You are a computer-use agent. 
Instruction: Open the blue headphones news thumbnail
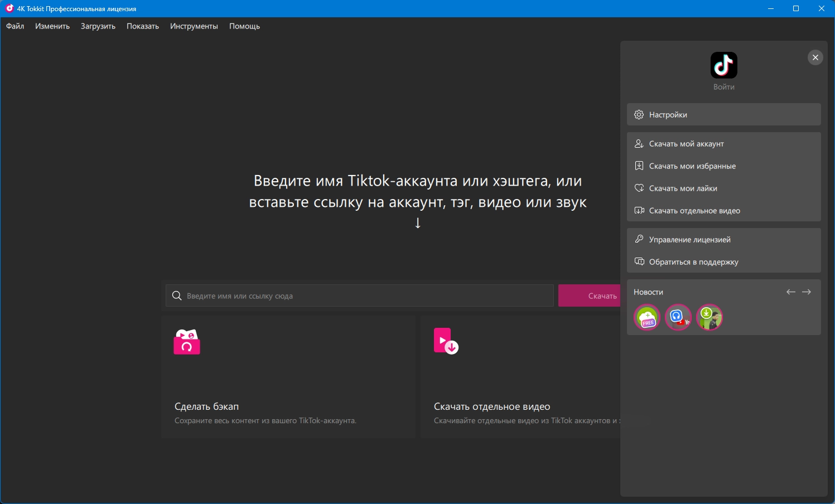coord(678,318)
